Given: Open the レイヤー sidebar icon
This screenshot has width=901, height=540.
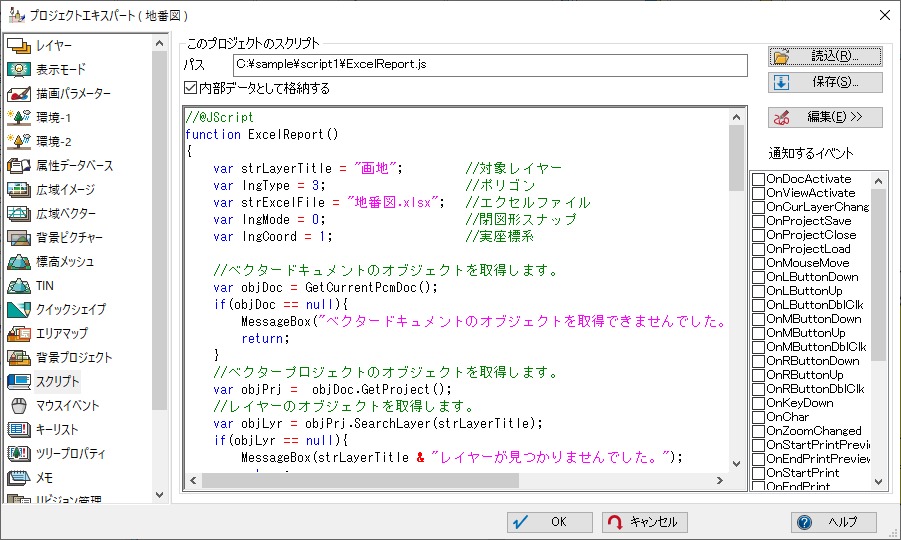Looking at the screenshot, I should click(x=19, y=45).
